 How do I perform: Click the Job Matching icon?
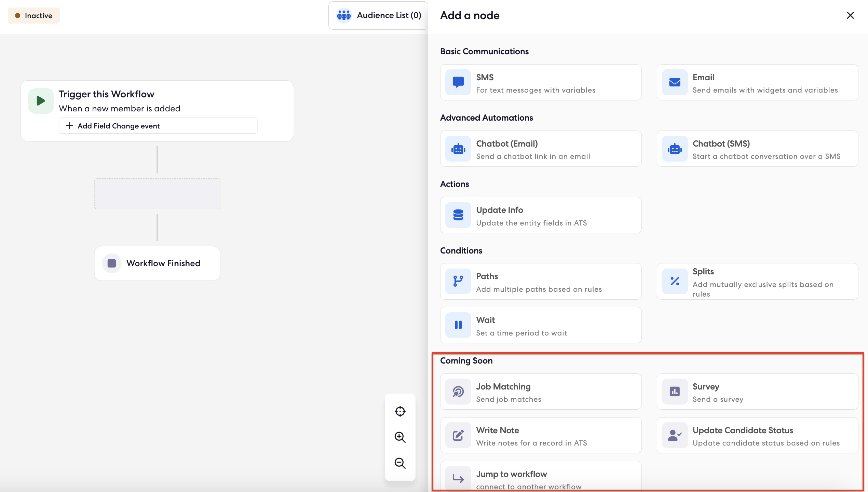point(458,392)
